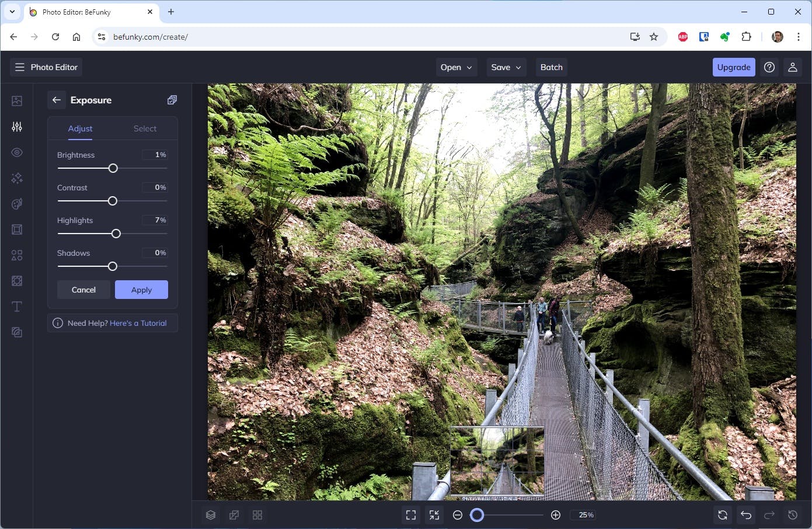Zoom out with the minus icon

click(x=458, y=515)
